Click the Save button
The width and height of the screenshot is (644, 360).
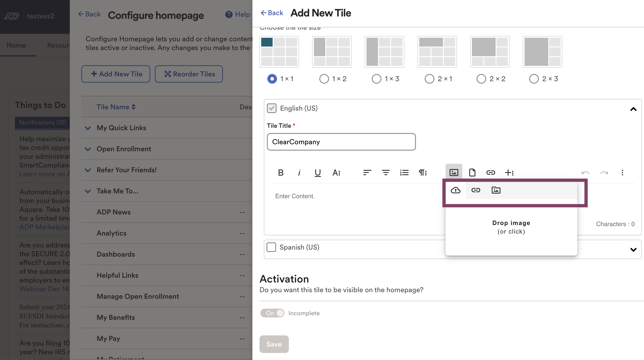[x=274, y=344]
